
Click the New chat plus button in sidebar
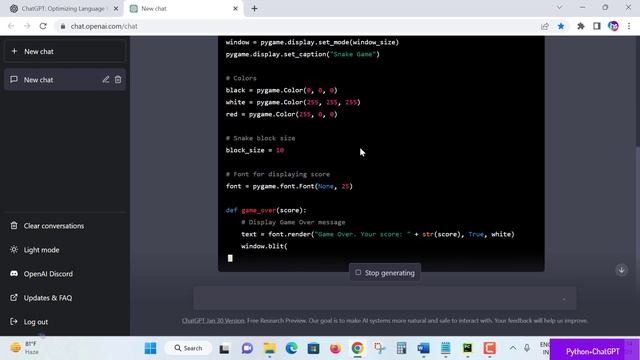64,51
